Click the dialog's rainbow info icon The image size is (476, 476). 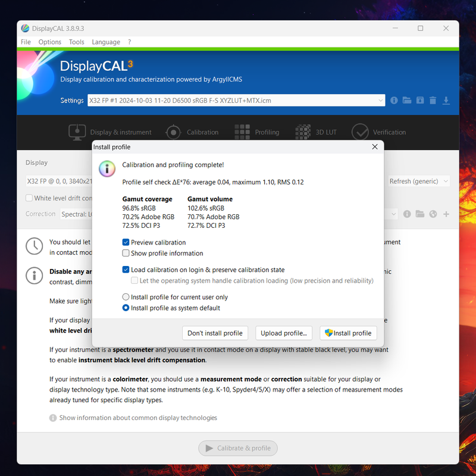click(x=107, y=168)
